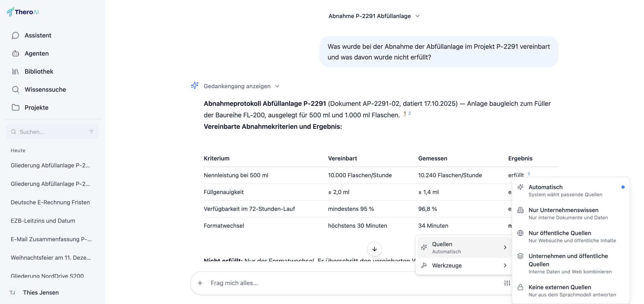644x304 pixels.
Task: Open Quellen Automatisch menu entry
Action: click(464, 247)
